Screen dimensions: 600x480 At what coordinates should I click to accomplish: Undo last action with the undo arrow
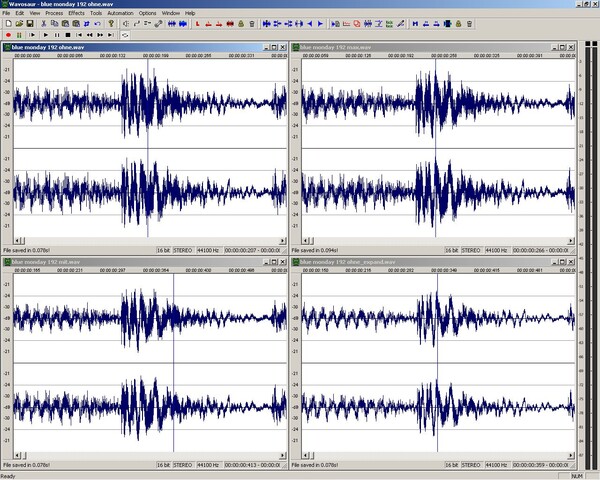pos(98,24)
